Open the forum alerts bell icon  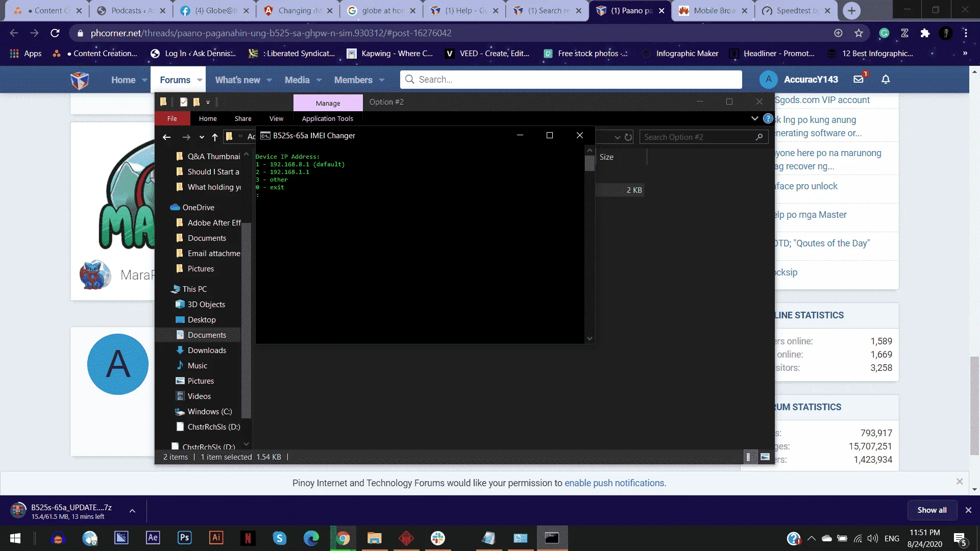pos(886,79)
